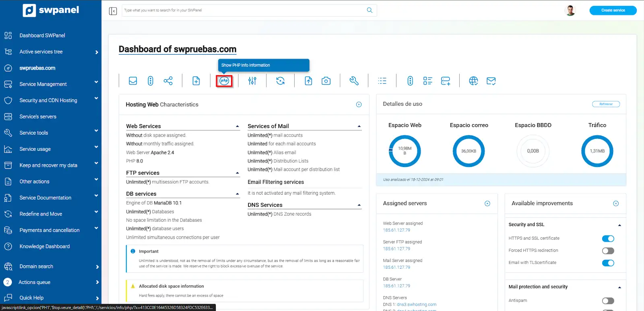The width and height of the screenshot is (644, 311).
Task: Open the wrench tools toolbar icon
Action: click(x=354, y=81)
